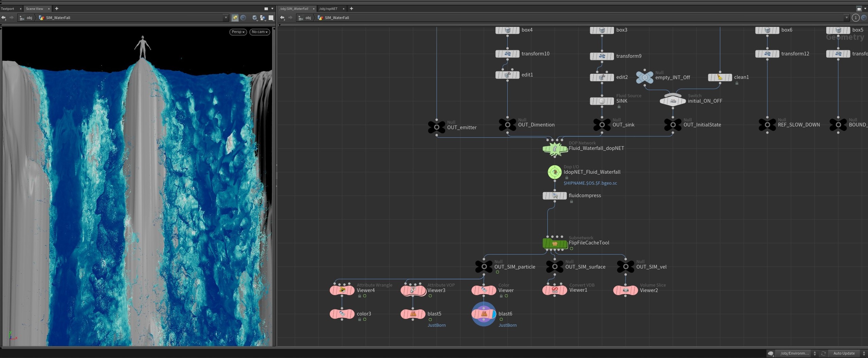Select the edit1 node icon
The height and width of the screenshot is (358, 868).
[508, 75]
